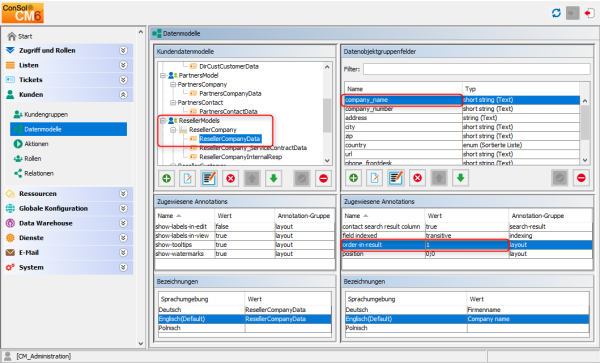Select Deutsch row in left Bezeichnungen
Screen dimensions: 600x363
click(245, 310)
